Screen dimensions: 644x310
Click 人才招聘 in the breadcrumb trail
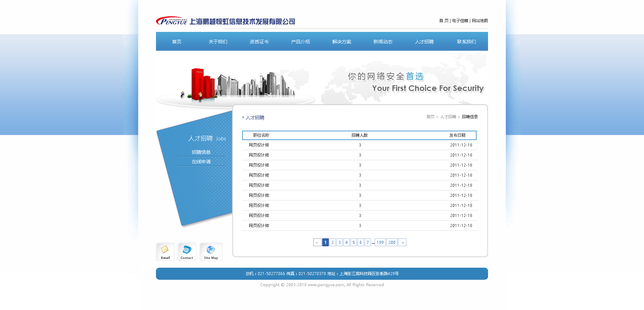[448, 117]
